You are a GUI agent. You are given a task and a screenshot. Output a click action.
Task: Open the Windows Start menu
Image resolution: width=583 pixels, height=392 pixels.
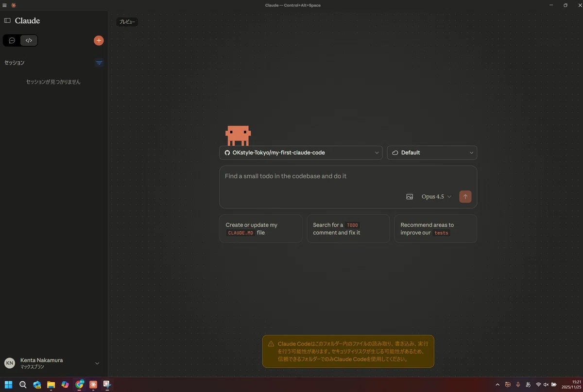coord(8,385)
